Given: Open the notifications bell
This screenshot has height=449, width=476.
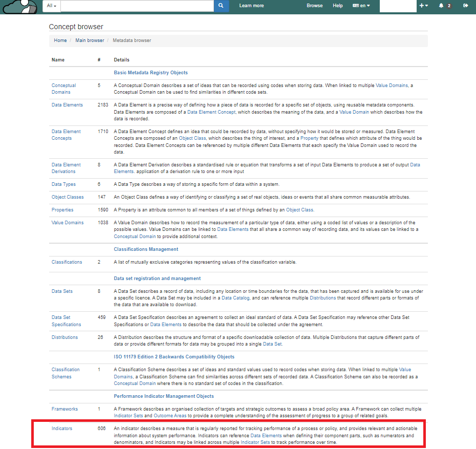Looking at the screenshot, I should click(441, 6).
